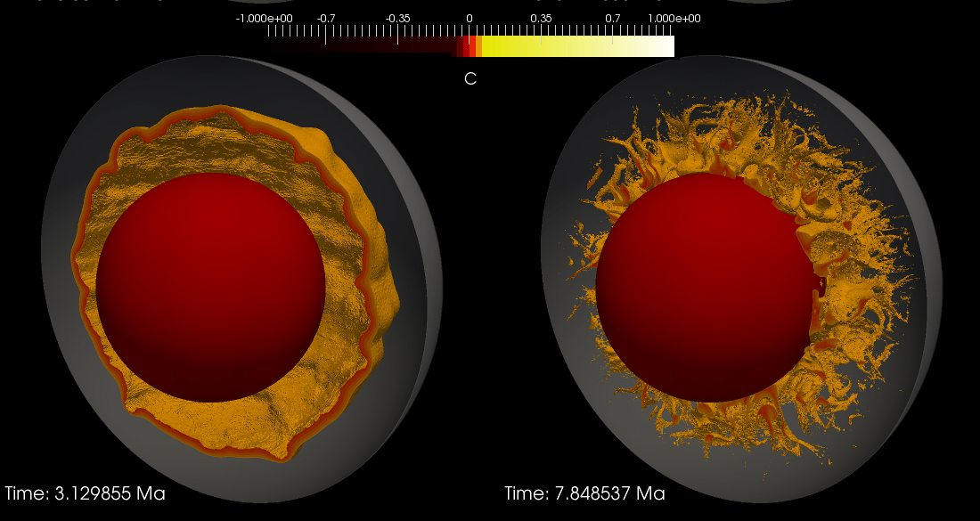Image resolution: width=980 pixels, height=521 pixels.
Task: Select the red core sphere in the 7.848537 Ma view
Action: coord(706,288)
